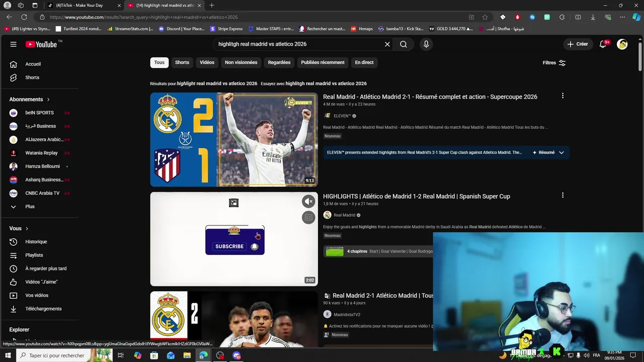Clear the search query with the X
This screenshot has height=362, width=644.
click(x=387, y=44)
